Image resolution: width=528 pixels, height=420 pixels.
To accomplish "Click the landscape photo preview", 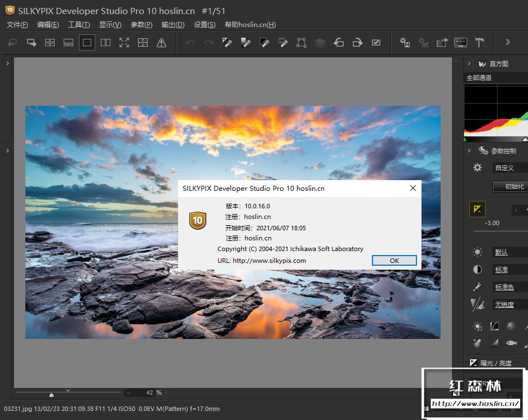I will [x=233, y=222].
